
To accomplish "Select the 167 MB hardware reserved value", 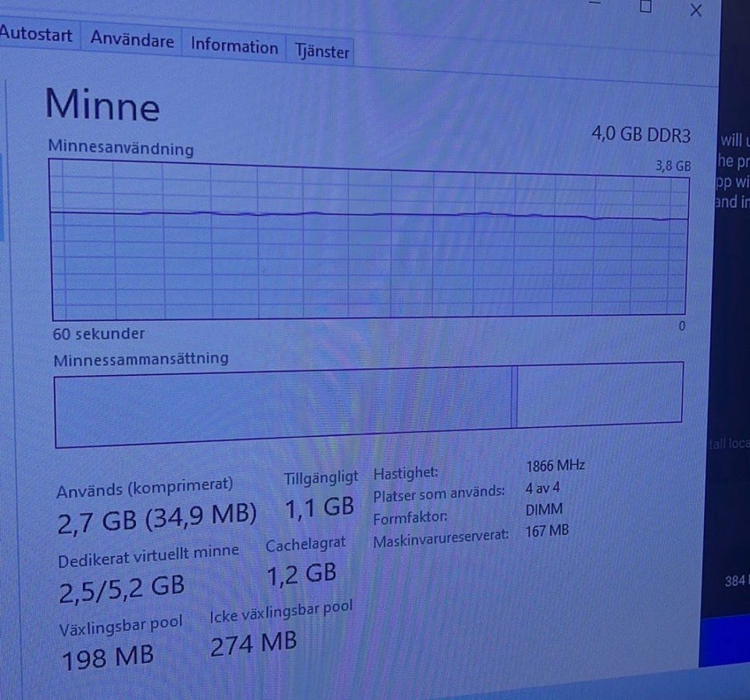I will coord(547,530).
